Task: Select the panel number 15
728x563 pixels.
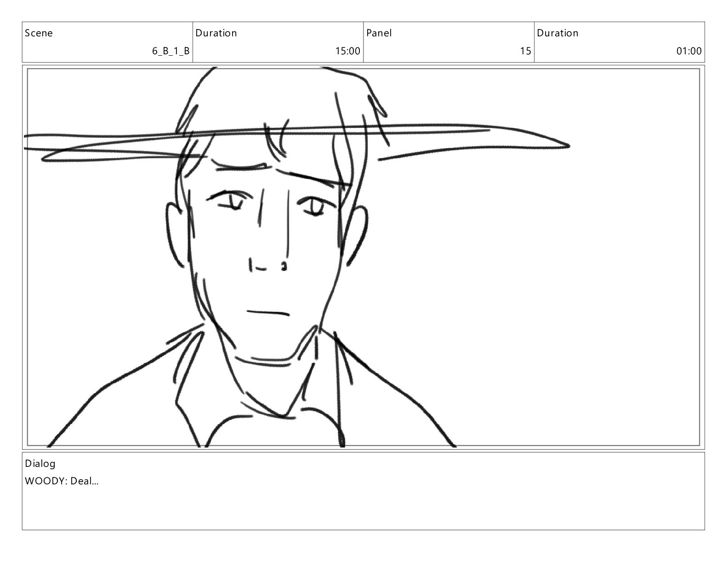Action: tap(526, 51)
